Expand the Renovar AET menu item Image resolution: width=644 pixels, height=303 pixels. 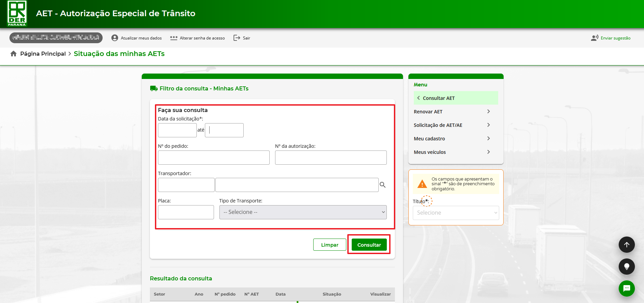(452, 112)
